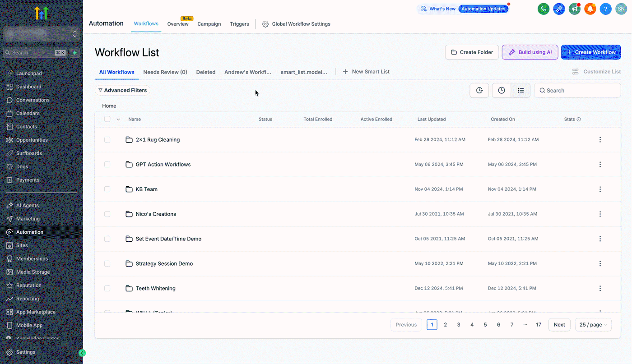The width and height of the screenshot is (632, 364).
Task: Tick the Nico's Creations row checkbox
Action: 107,214
